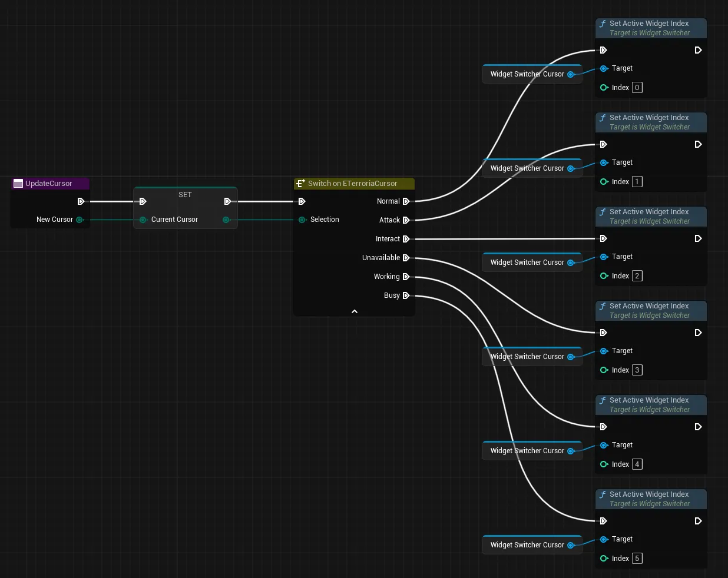Click exec output pin of Index 3 node
The height and width of the screenshot is (578, 728).
pyautogui.click(x=698, y=333)
